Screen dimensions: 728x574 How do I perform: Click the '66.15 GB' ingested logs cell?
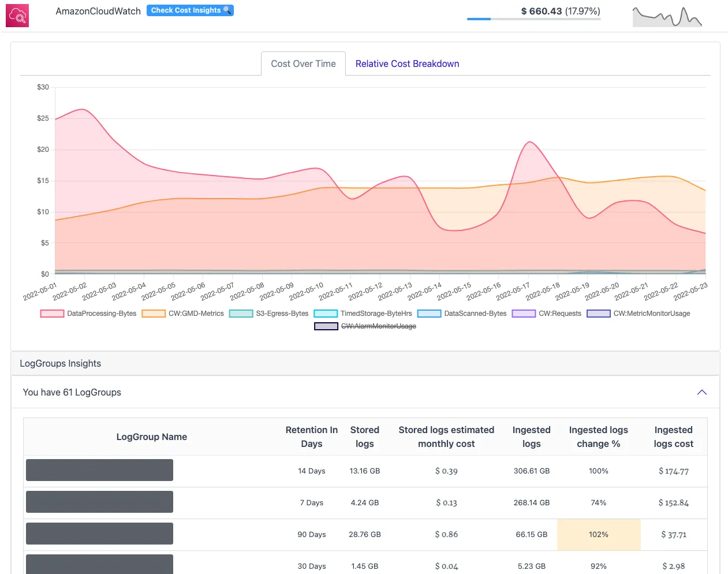(532, 535)
